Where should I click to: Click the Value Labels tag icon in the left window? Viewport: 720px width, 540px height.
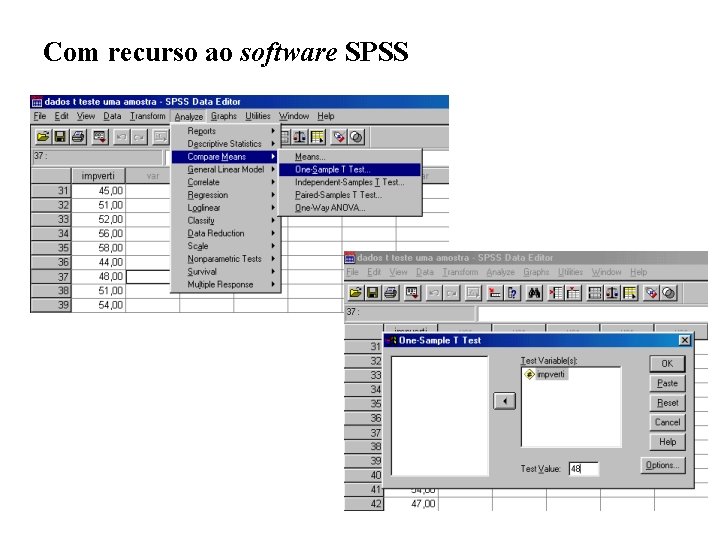point(339,137)
